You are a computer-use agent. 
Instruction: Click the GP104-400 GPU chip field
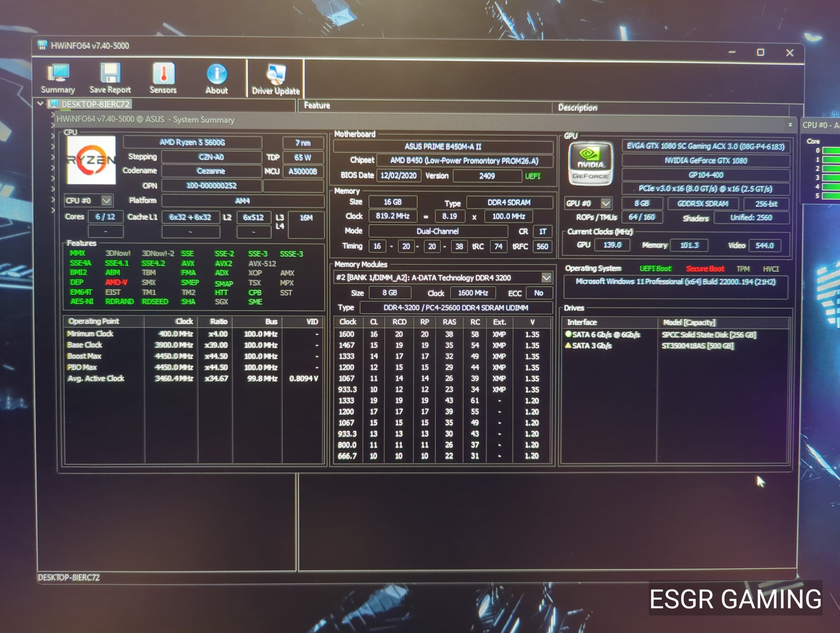[x=705, y=175]
